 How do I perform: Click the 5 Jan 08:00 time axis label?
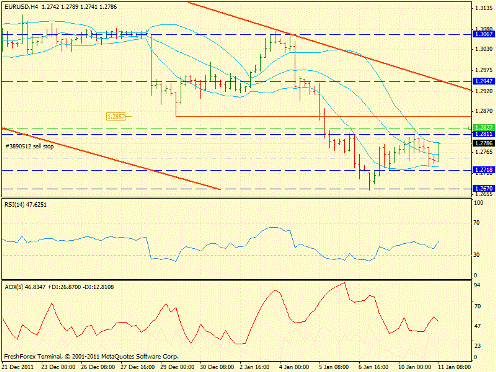point(334,367)
